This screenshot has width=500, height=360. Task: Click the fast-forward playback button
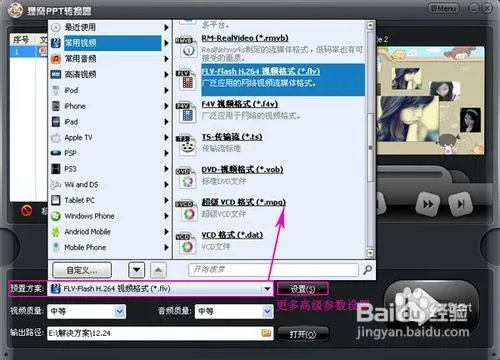point(428,204)
